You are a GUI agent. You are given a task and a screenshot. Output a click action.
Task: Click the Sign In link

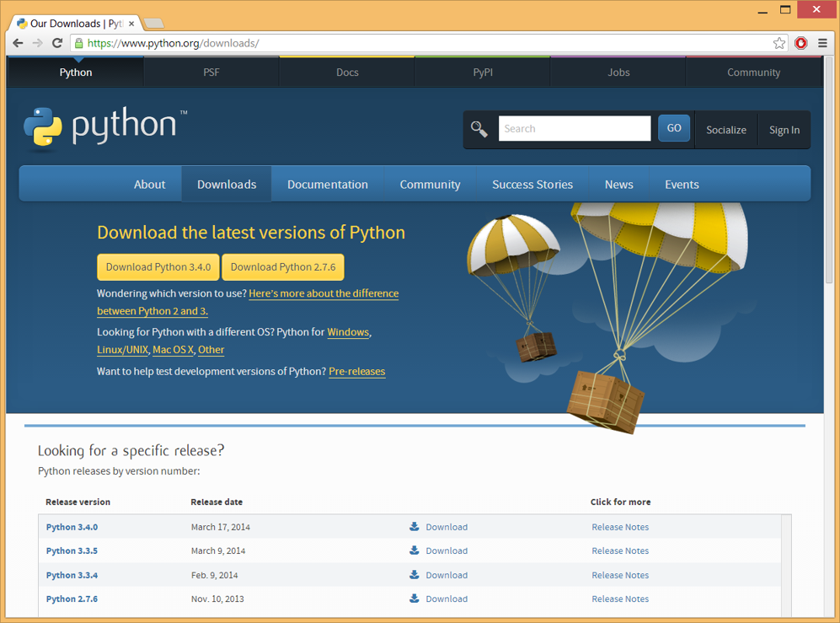(x=784, y=130)
